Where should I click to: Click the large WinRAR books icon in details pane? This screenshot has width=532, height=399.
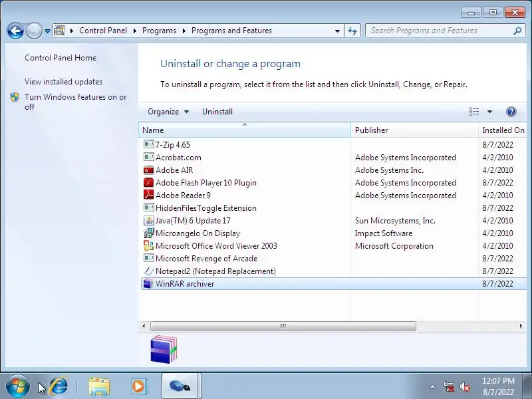(164, 350)
